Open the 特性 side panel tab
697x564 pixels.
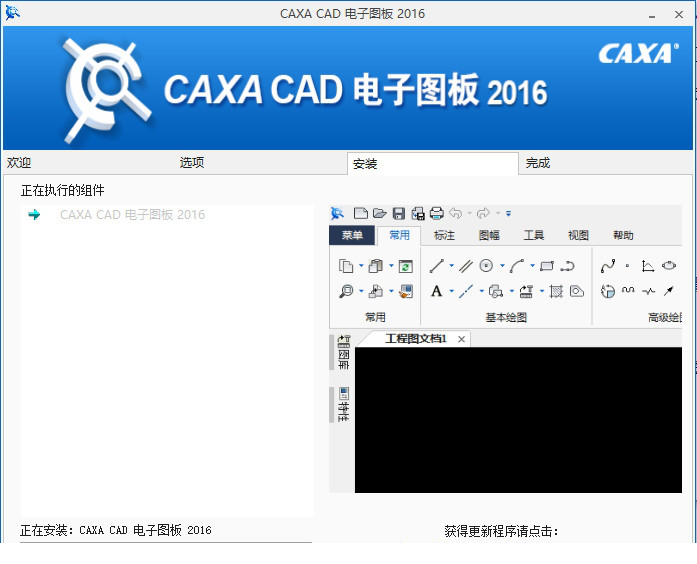click(343, 404)
